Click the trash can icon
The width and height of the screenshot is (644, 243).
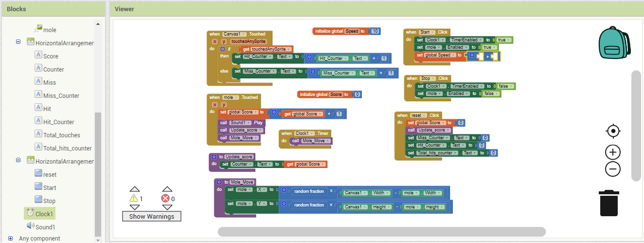pyautogui.click(x=608, y=203)
